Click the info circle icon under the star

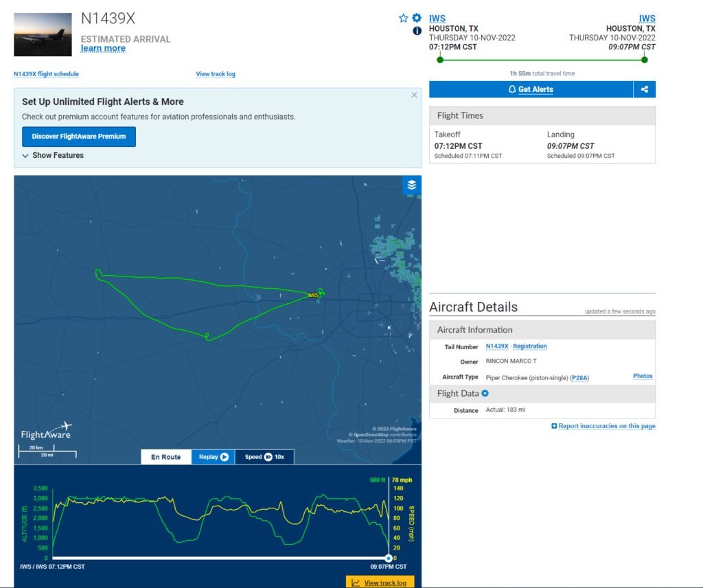(416, 31)
